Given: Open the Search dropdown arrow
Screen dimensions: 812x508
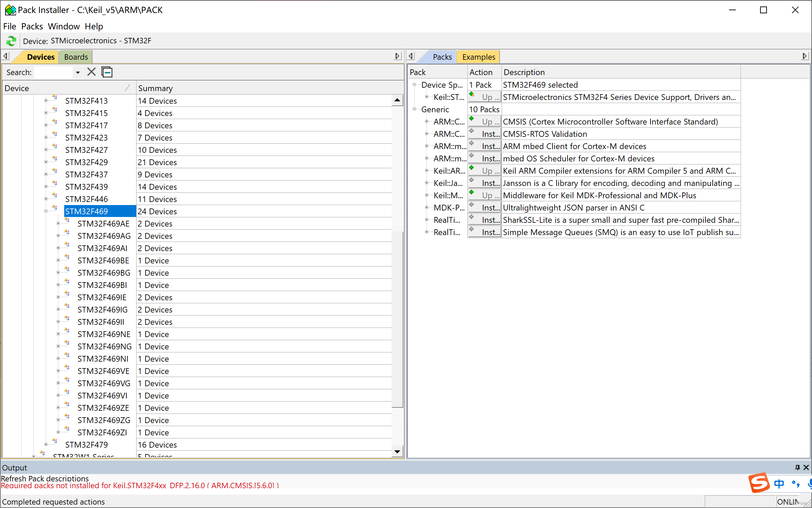Looking at the screenshot, I should tap(78, 72).
